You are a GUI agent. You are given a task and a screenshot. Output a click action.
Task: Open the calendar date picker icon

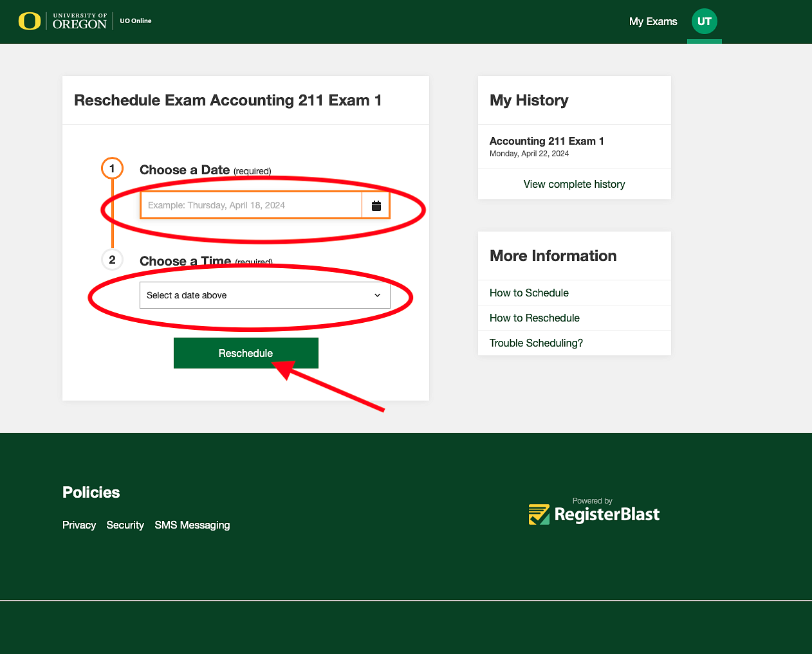click(376, 205)
